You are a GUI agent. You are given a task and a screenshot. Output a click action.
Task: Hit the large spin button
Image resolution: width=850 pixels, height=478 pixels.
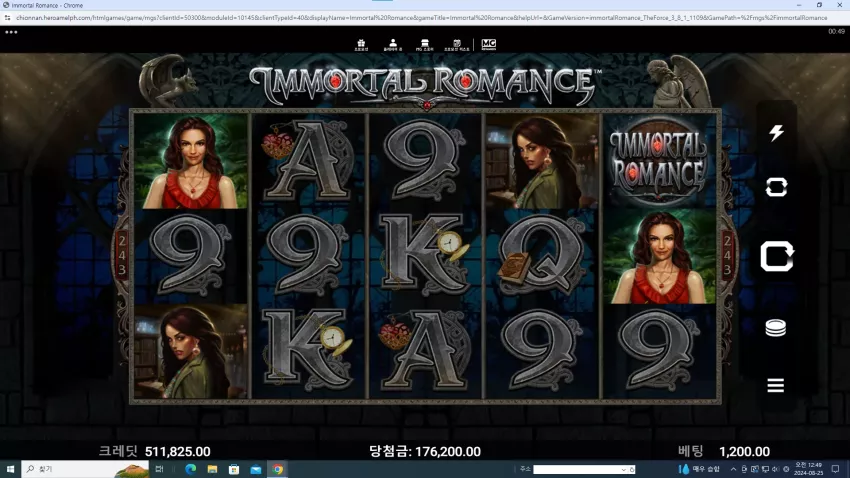click(777, 256)
